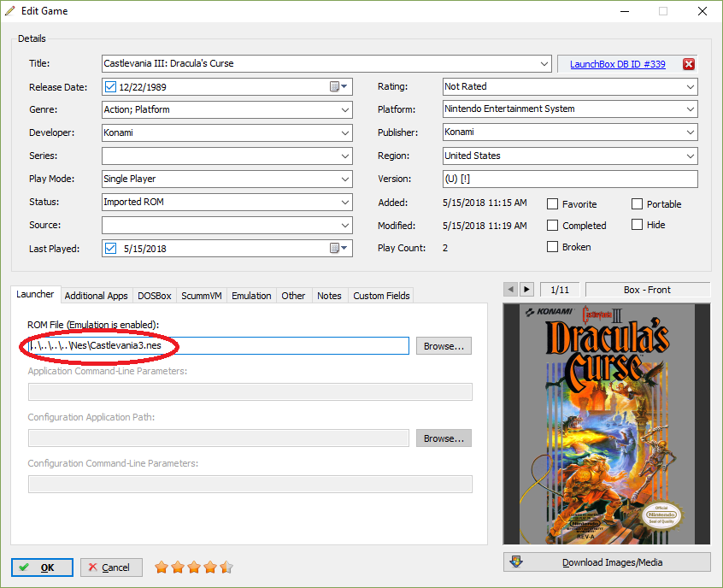Enable the Hide checkbox

637,225
